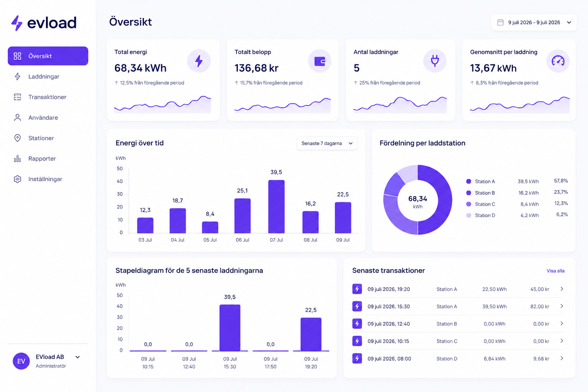Click the evload lightning logo icon
Viewport: 588px width, 392px height.
[16, 23]
